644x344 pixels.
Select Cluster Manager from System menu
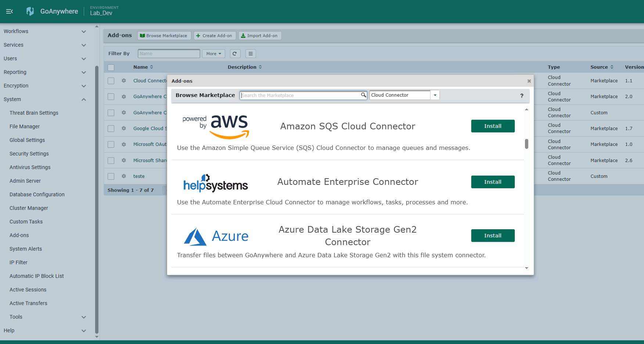29,208
